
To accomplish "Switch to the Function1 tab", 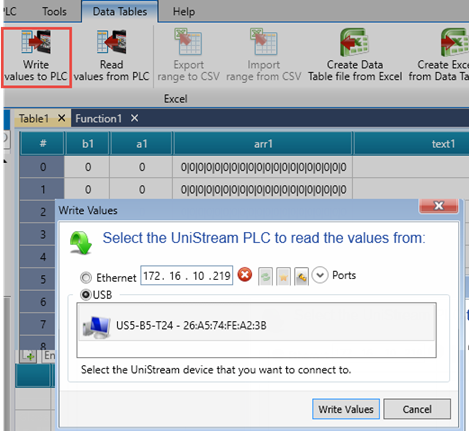I will (x=98, y=118).
